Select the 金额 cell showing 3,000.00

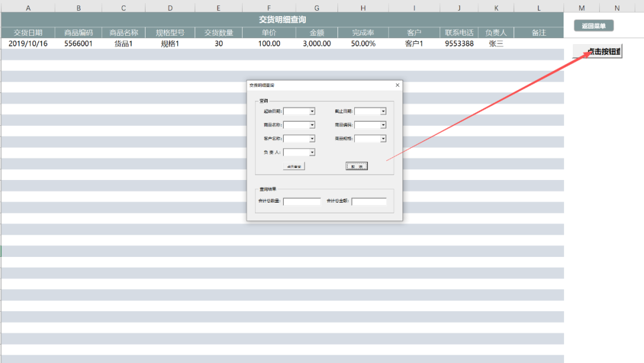(x=317, y=44)
